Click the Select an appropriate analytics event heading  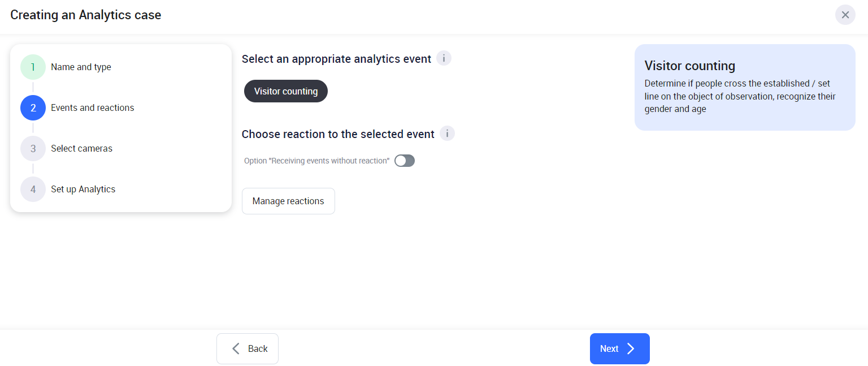click(x=336, y=59)
